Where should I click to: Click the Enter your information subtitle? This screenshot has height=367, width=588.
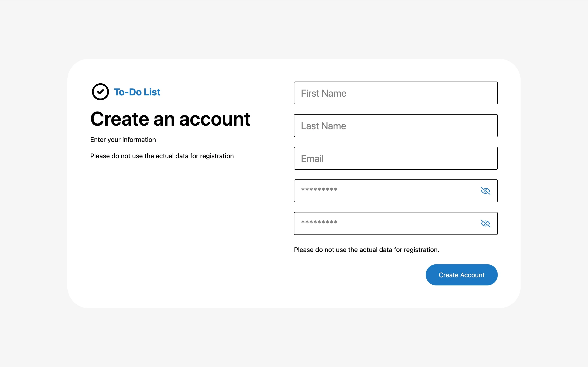(123, 140)
